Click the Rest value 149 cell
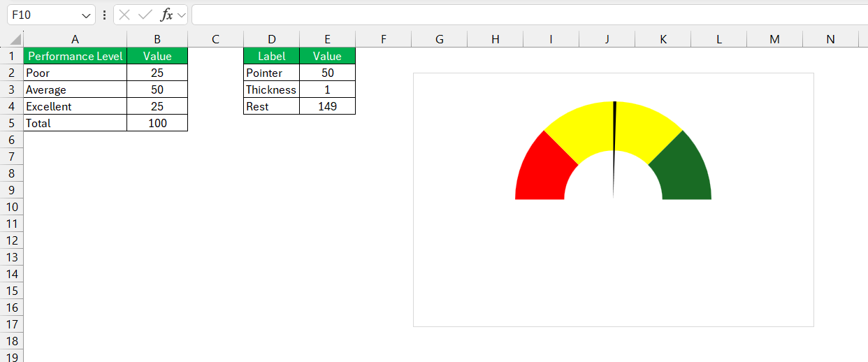This screenshot has height=362, width=868. point(327,106)
